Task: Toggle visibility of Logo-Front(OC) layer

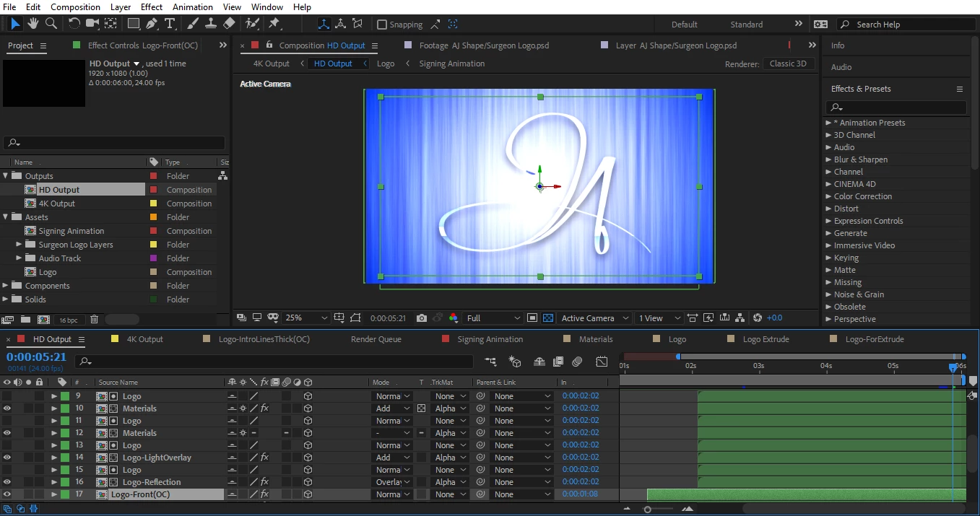Action: click(7, 494)
